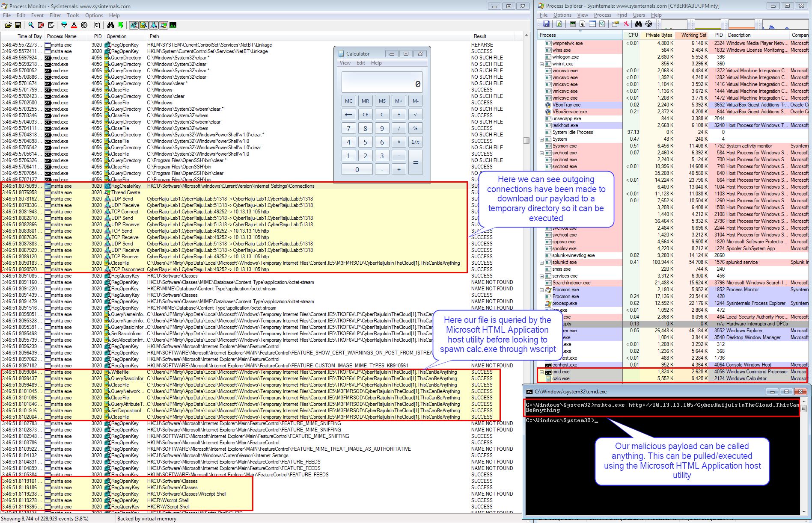The height and width of the screenshot is (523, 812).
Task: Collapse the services.exe tree node
Action: (541, 276)
